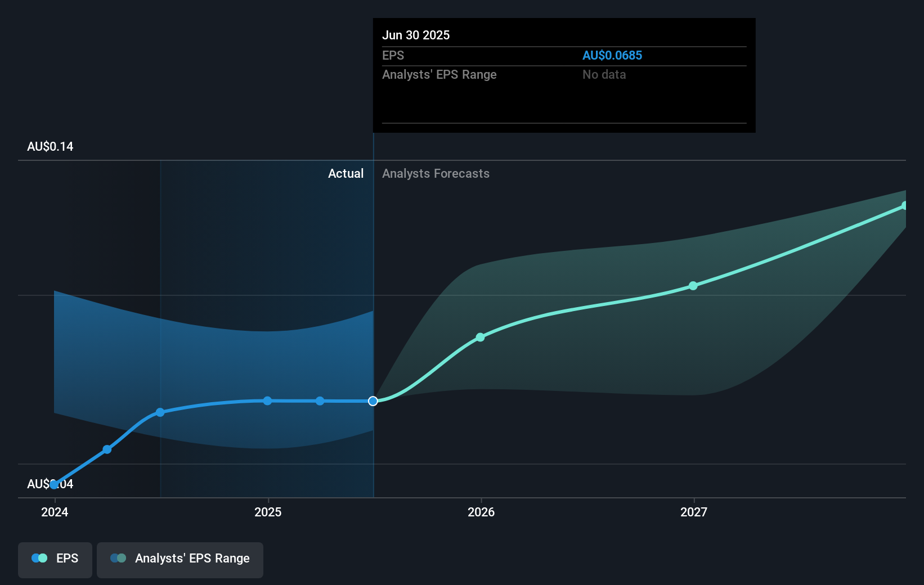Image resolution: width=924 pixels, height=585 pixels.
Task: Toggle visibility using the EPS legend dot
Action: coord(38,557)
